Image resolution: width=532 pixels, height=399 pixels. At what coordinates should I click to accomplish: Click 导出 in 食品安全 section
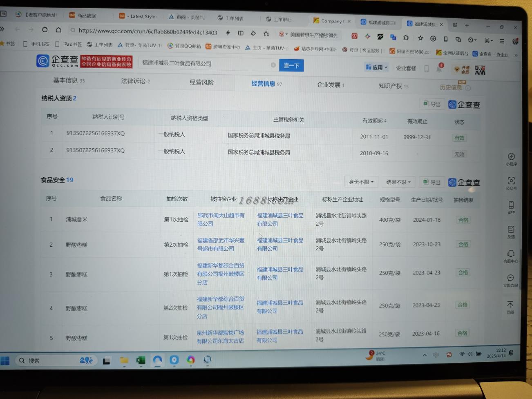(432, 182)
